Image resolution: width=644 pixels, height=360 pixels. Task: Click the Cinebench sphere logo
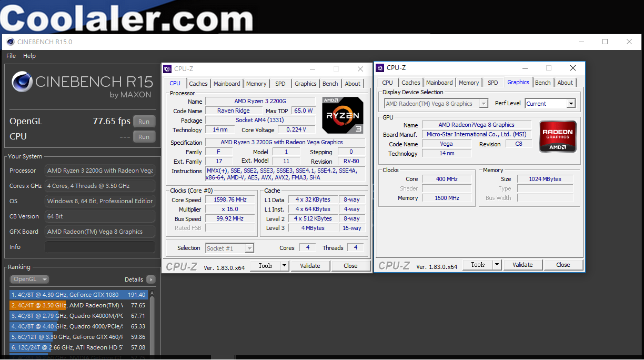coord(22,82)
